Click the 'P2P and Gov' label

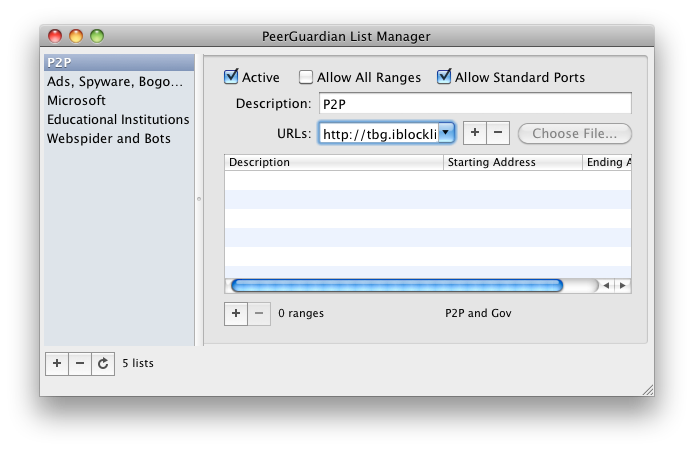[x=478, y=313]
